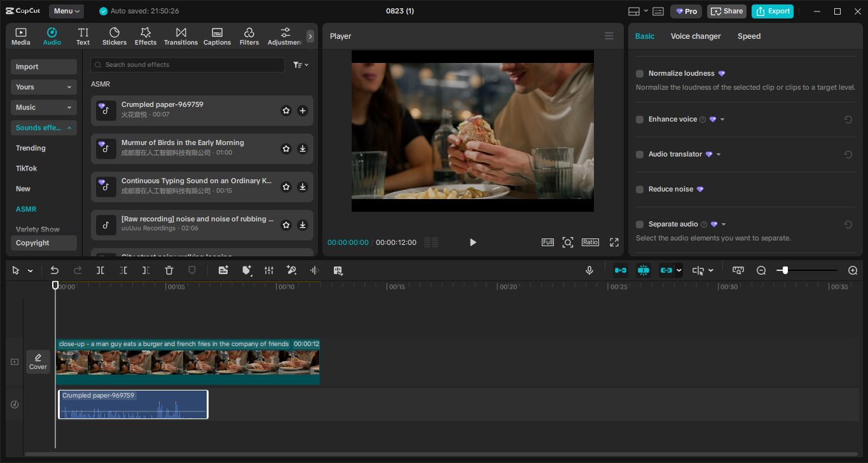The width and height of the screenshot is (868, 463).
Task: Click the Delete trash icon in timeline toolbar
Action: pyautogui.click(x=169, y=270)
